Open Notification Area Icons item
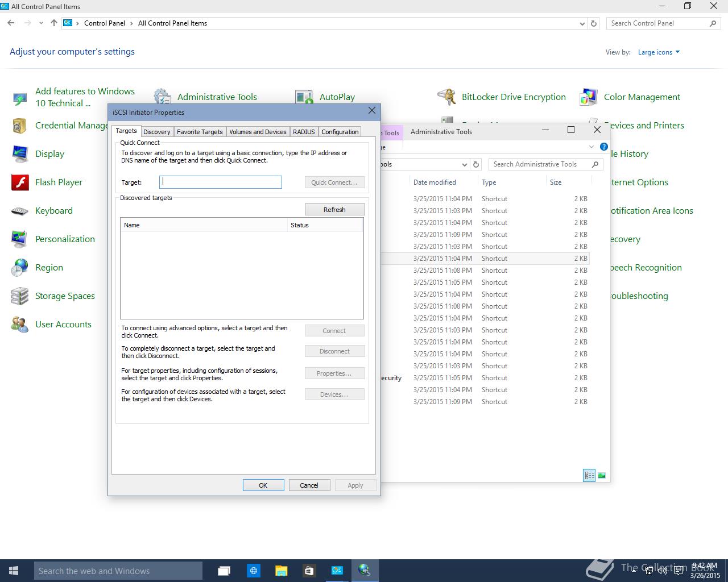This screenshot has width=728, height=582. pos(651,211)
